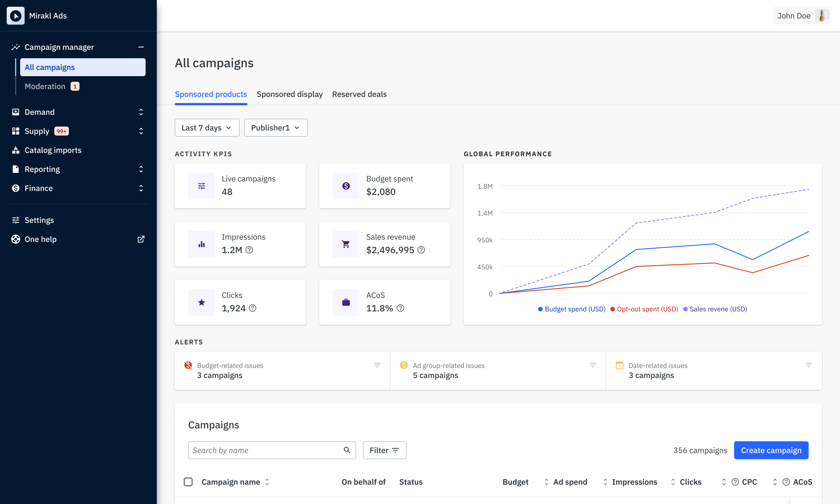Tick the select-all campaigns checkbox
The width and height of the screenshot is (840, 504).
pos(188,482)
